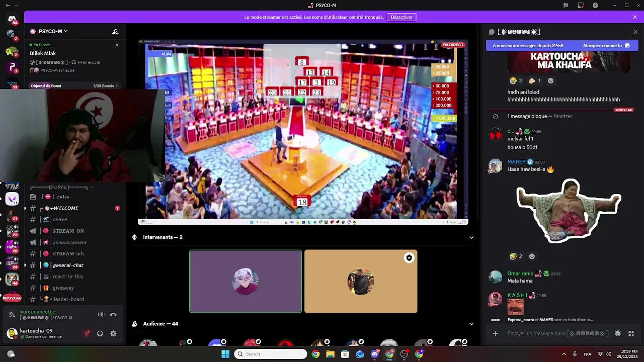
Task: Dismiss the Dlilek Mlak live event card
Action: pos(117,45)
